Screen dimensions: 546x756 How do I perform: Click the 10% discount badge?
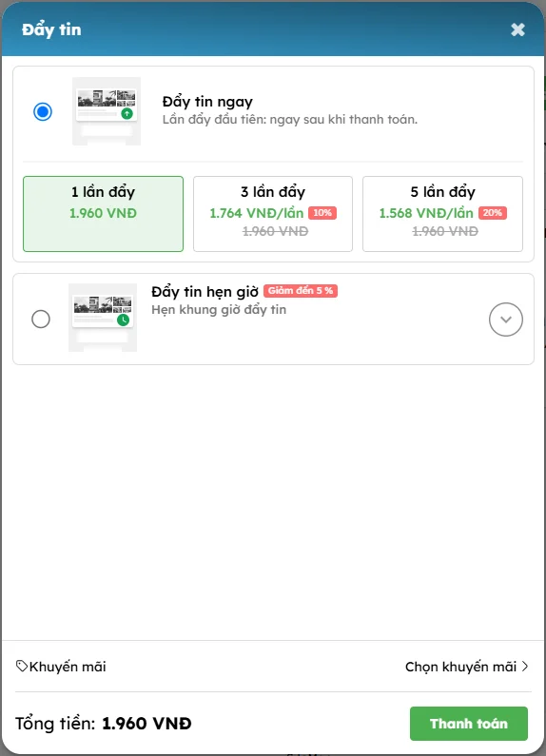click(322, 213)
